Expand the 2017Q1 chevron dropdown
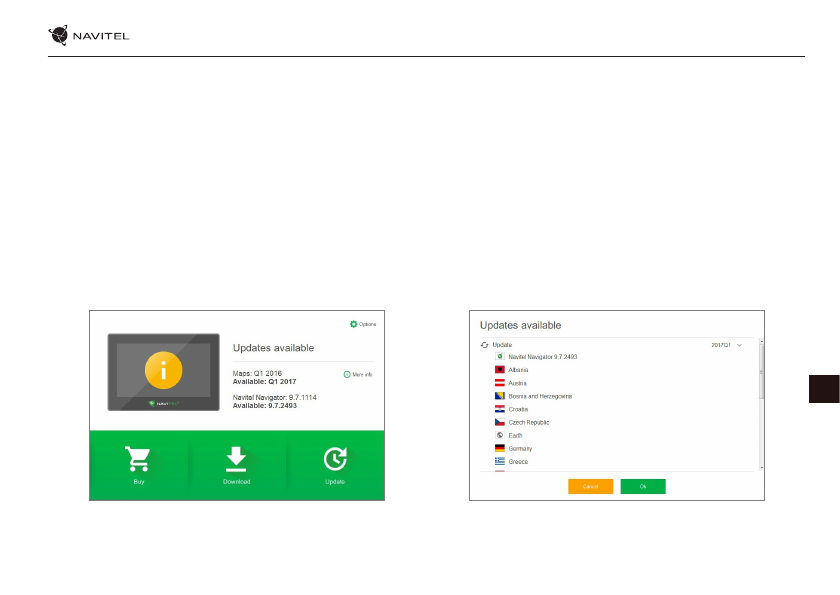The height and width of the screenshot is (595, 840). (739, 344)
